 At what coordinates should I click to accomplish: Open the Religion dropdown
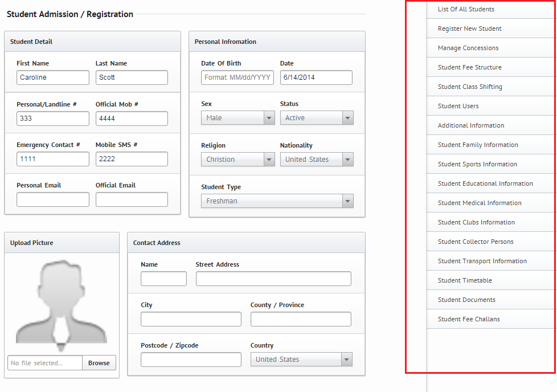tap(237, 160)
